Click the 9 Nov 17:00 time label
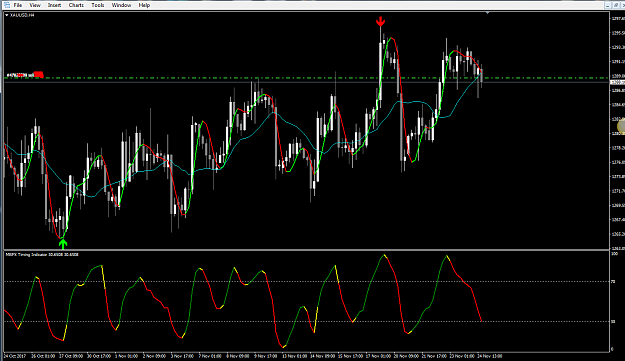The width and height of the screenshot is (625, 361). [x=266, y=356]
